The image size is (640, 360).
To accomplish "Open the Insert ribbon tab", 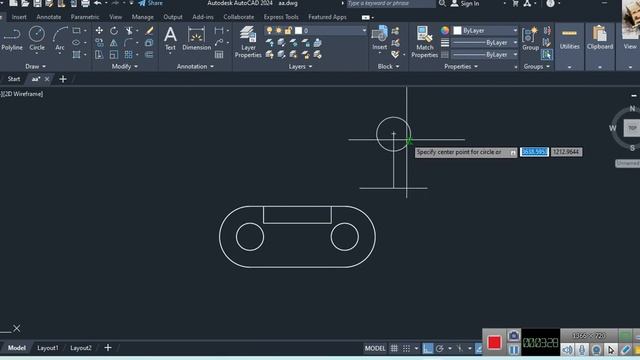I will [x=19, y=17].
